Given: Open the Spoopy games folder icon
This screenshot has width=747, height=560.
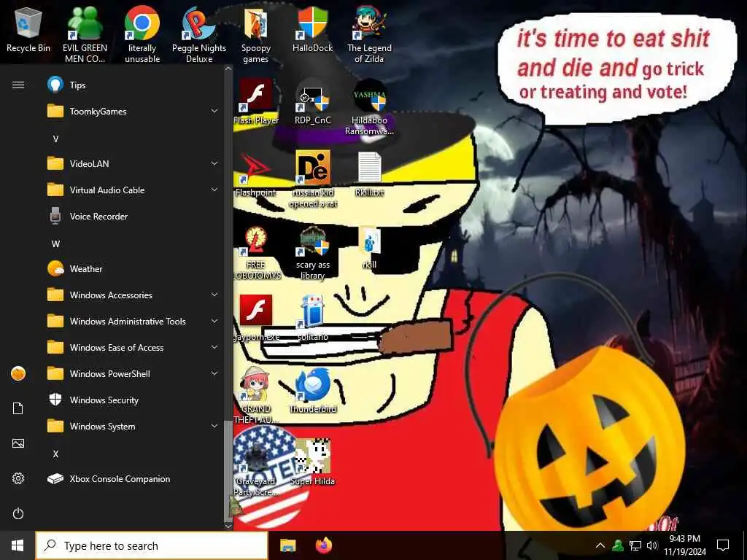Looking at the screenshot, I should point(256,34).
